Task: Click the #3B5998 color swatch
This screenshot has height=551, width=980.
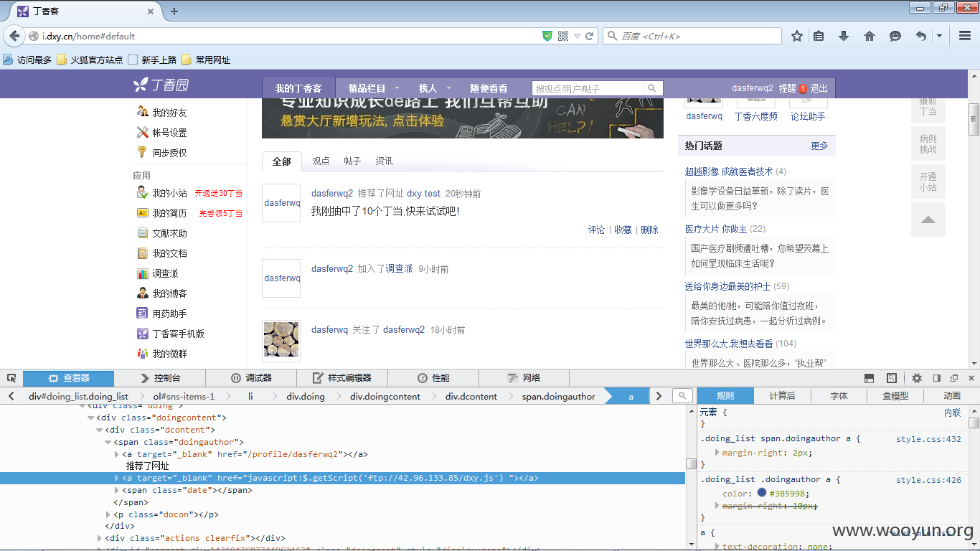Action: click(x=762, y=493)
